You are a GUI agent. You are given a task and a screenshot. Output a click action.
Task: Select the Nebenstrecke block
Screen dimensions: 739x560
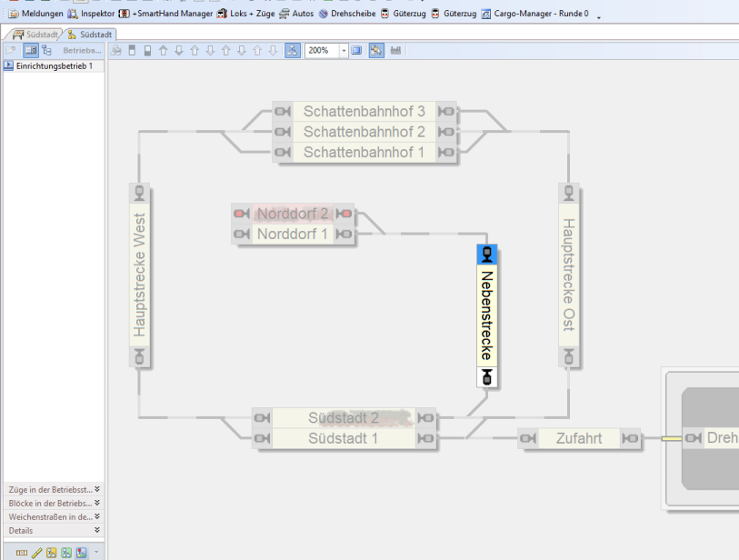pyautogui.click(x=486, y=315)
